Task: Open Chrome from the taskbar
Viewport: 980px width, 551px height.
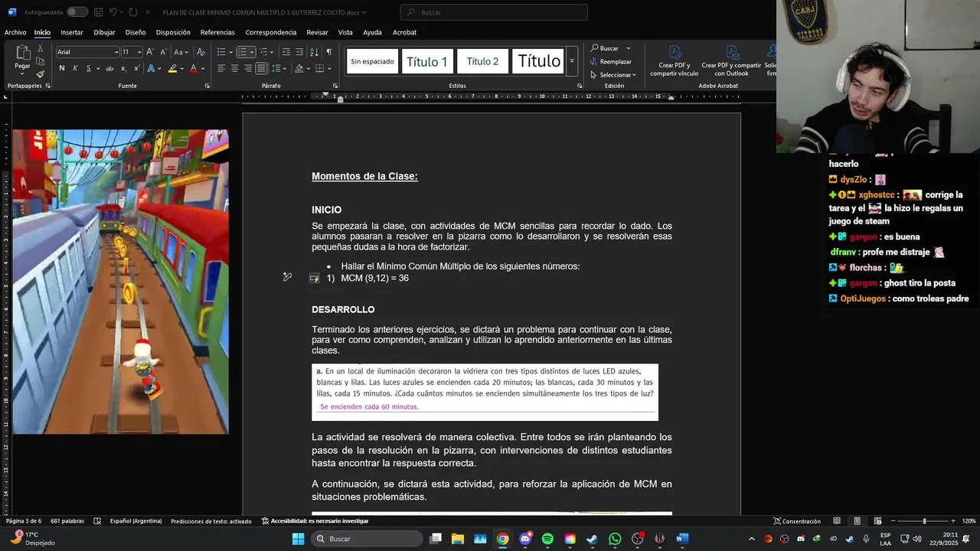Action: tap(502, 539)
